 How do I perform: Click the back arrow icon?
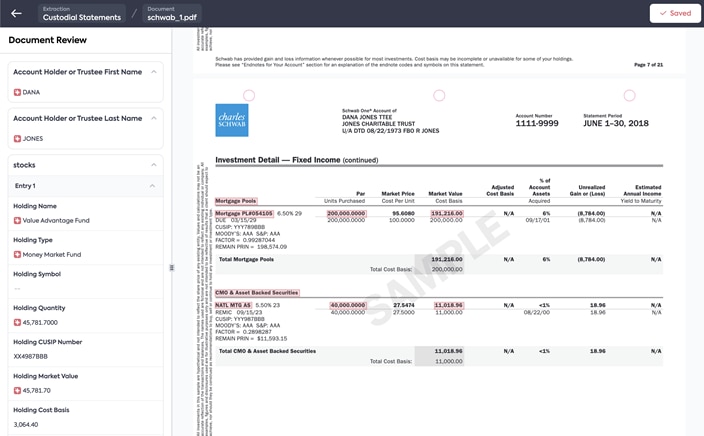point(16,13)
